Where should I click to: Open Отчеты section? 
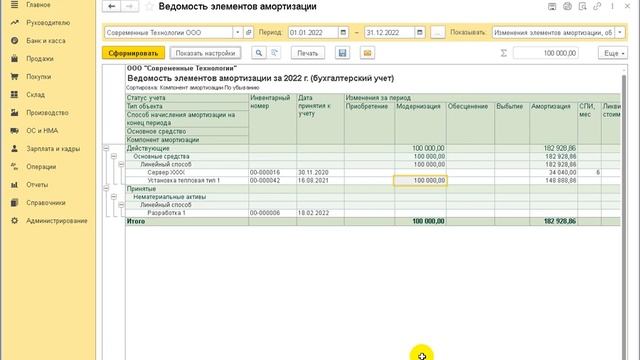37,184
